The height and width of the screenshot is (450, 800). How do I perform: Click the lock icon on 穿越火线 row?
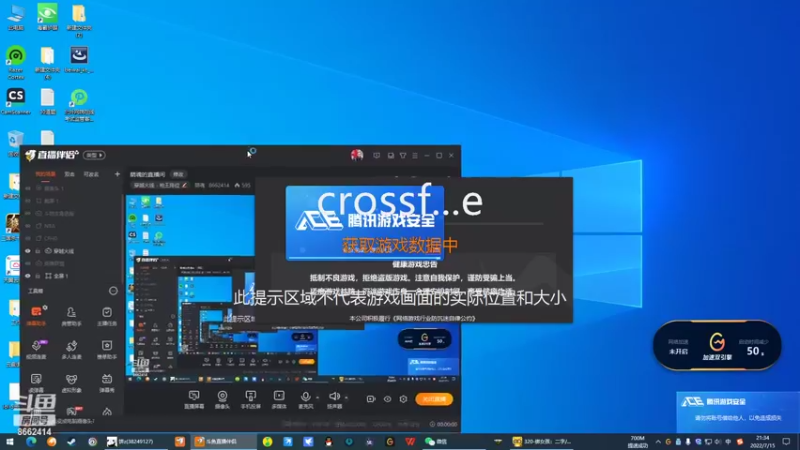tap(38, 251)
